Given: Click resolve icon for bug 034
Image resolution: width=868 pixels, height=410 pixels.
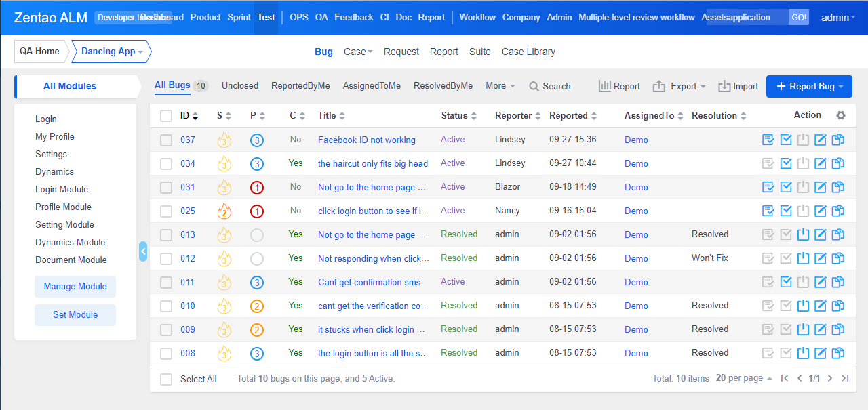Looking at the screenshot, I should [786, 163].
